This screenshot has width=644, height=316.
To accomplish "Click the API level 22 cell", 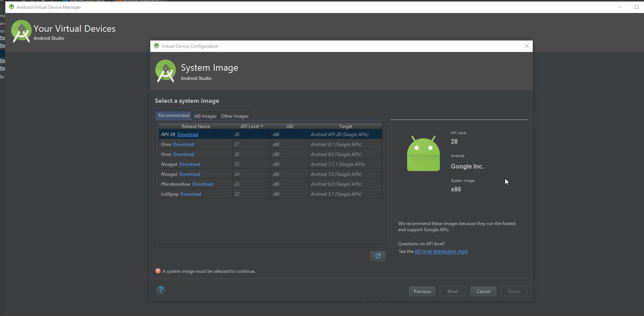I will click(x=252, y=194).
